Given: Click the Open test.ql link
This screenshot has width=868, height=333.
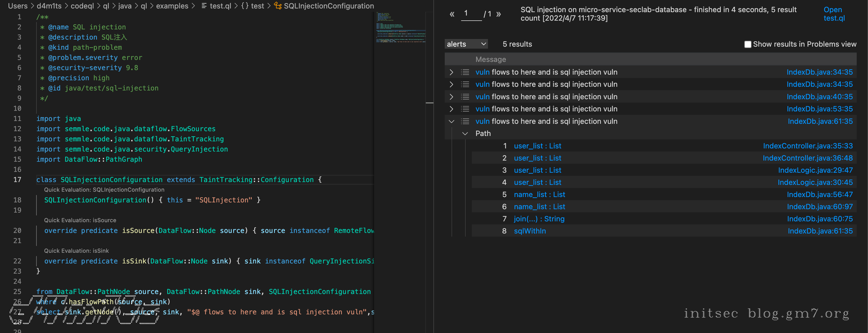Looking at the screenshot, I should coord(834,14).
